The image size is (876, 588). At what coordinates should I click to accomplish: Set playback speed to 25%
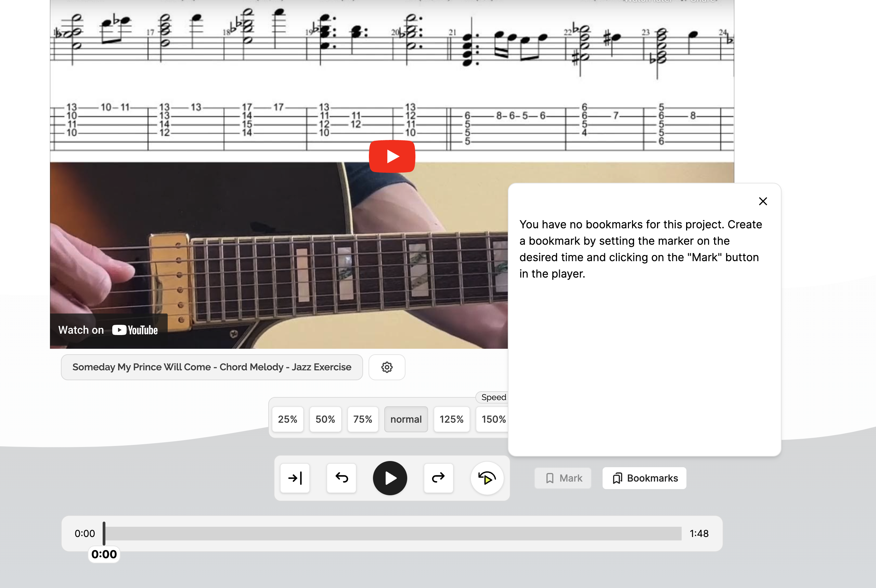(287, 419)
